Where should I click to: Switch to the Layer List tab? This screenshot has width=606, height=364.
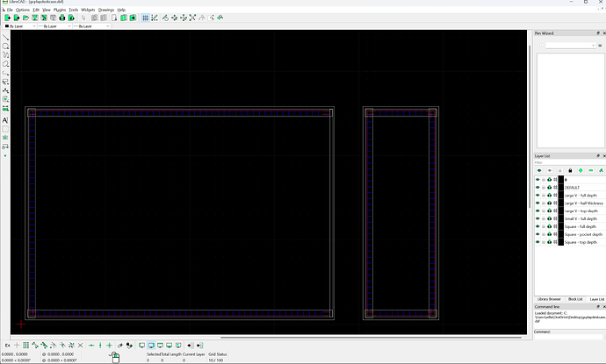596,299
